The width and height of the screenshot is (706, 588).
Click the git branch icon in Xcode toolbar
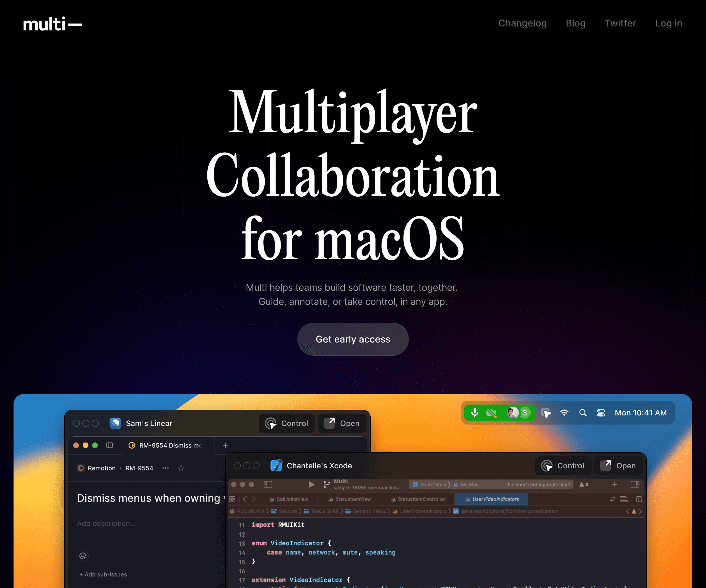pos(327,484)
